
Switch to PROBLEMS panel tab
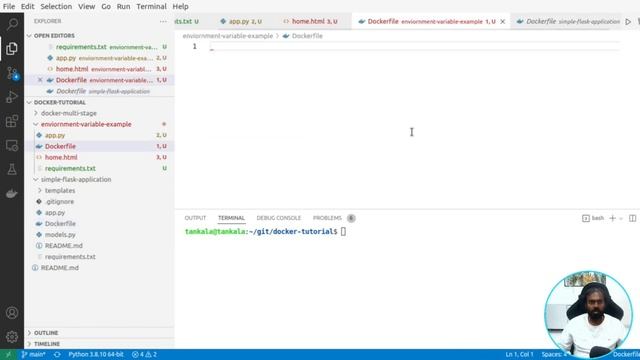[327, 218]
